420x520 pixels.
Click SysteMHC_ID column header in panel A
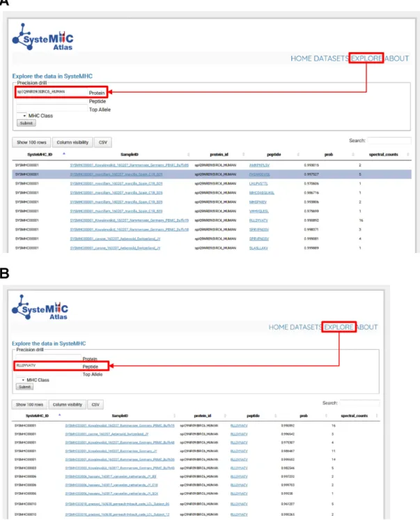coord(40,155)
